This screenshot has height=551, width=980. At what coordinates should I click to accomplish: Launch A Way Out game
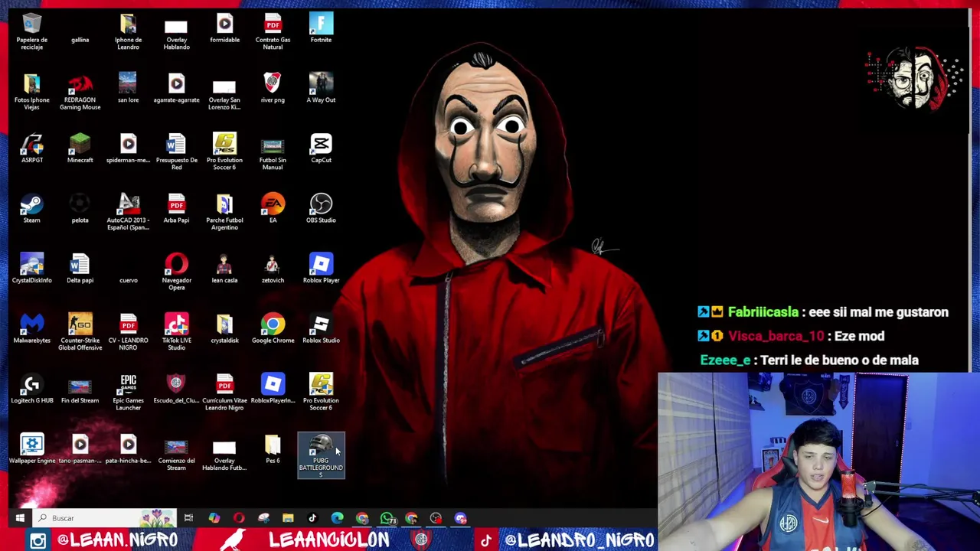[321, 89]
